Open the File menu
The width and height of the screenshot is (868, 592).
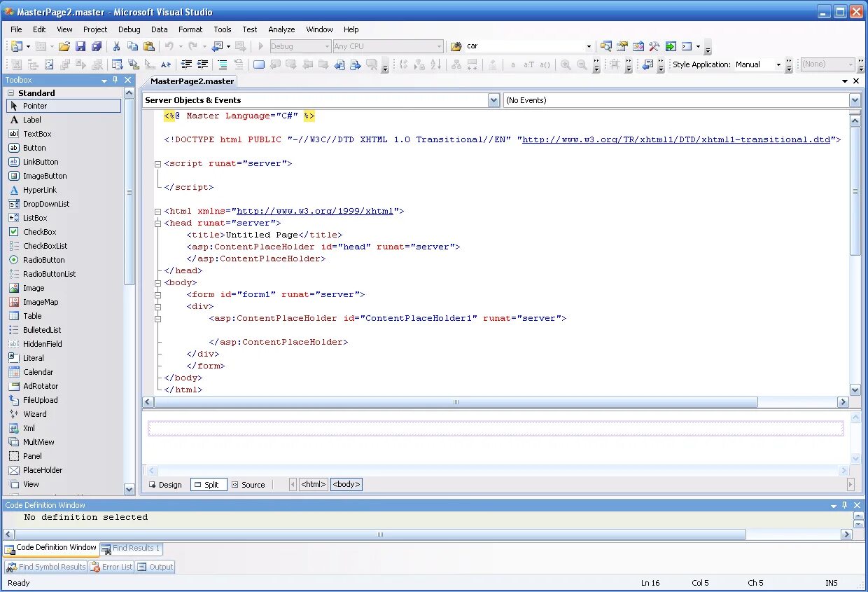16,29
